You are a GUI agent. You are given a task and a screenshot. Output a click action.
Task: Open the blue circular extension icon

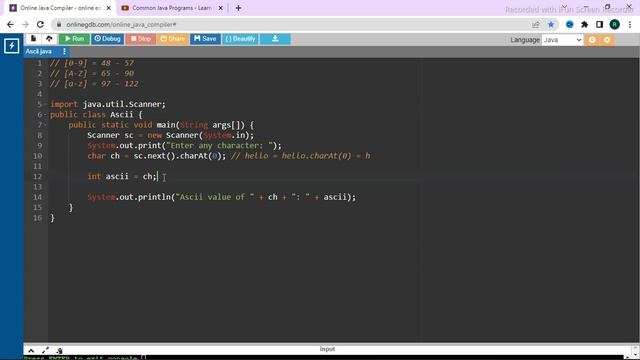tap(570, 24)
